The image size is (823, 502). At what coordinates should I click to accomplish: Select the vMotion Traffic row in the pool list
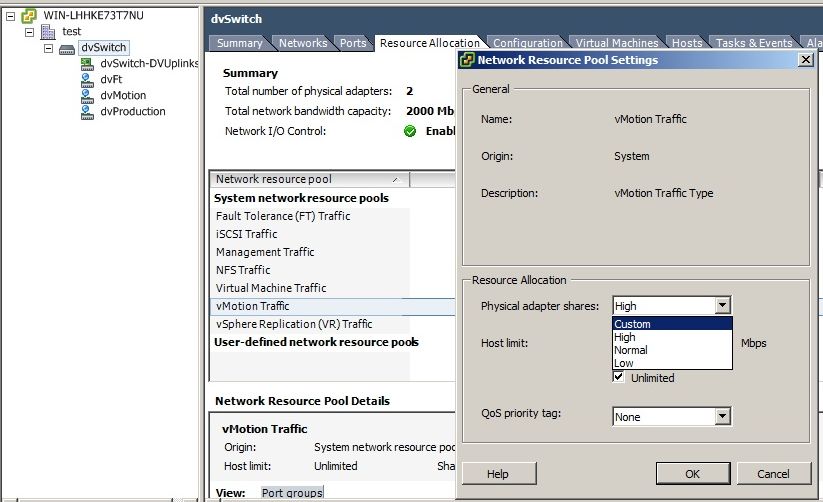pyautogui.click(x=333, y=306)
